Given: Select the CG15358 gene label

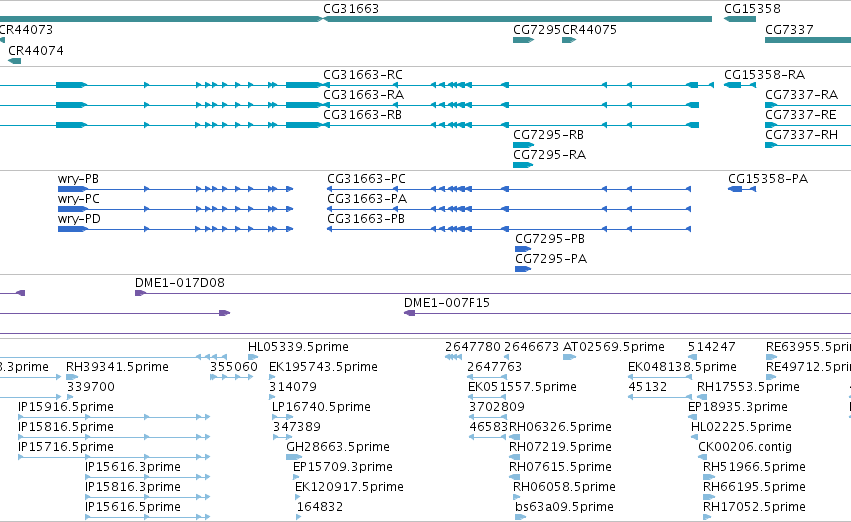Looking at the screenshot, I should [x=752, y=9].
